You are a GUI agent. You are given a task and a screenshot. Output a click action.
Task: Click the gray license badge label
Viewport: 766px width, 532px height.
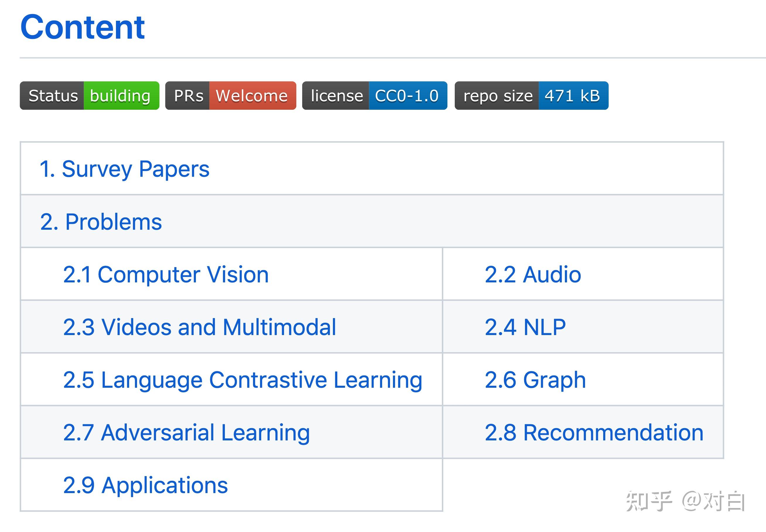click(x=336, y=96)
